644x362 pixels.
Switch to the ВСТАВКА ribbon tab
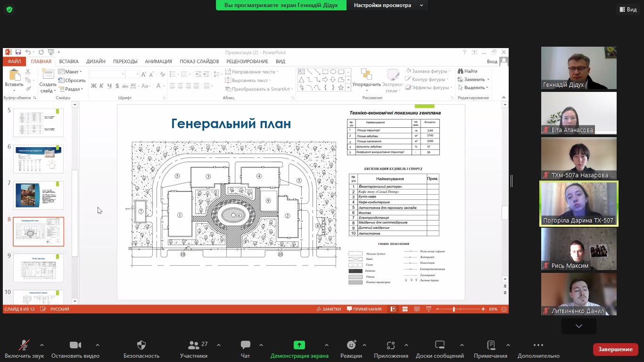69,61
